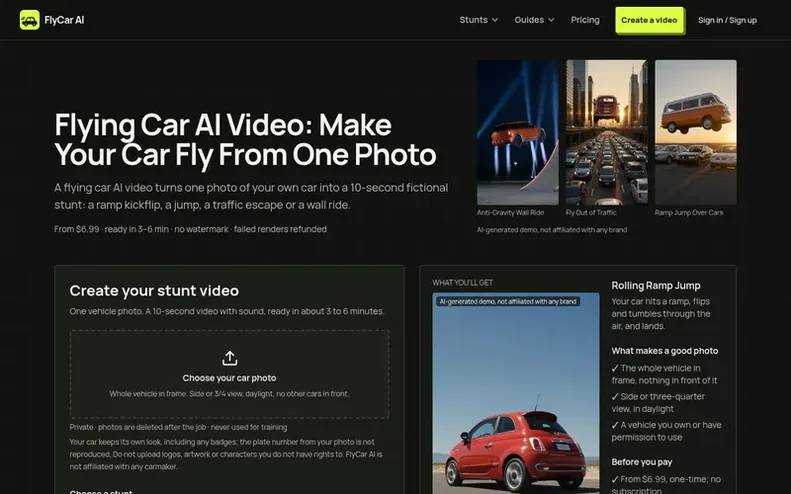Expand the Stunts dropdown chevron
Screen dimensions: 791x494
click(x=495, y=20)
